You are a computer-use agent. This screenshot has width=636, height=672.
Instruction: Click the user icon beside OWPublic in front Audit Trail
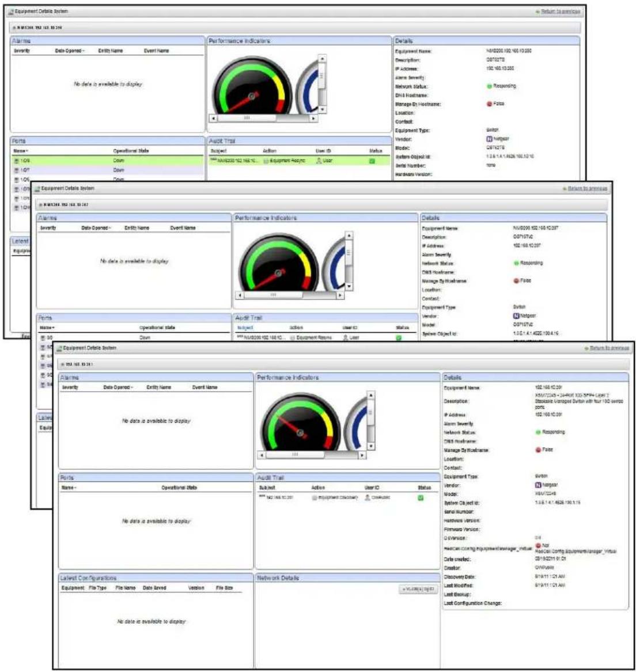point(368,498)
